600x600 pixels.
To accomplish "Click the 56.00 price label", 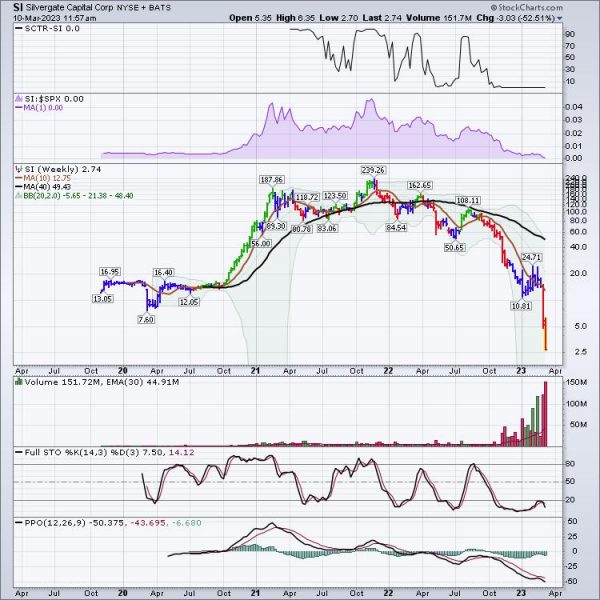I will point(261,244).
